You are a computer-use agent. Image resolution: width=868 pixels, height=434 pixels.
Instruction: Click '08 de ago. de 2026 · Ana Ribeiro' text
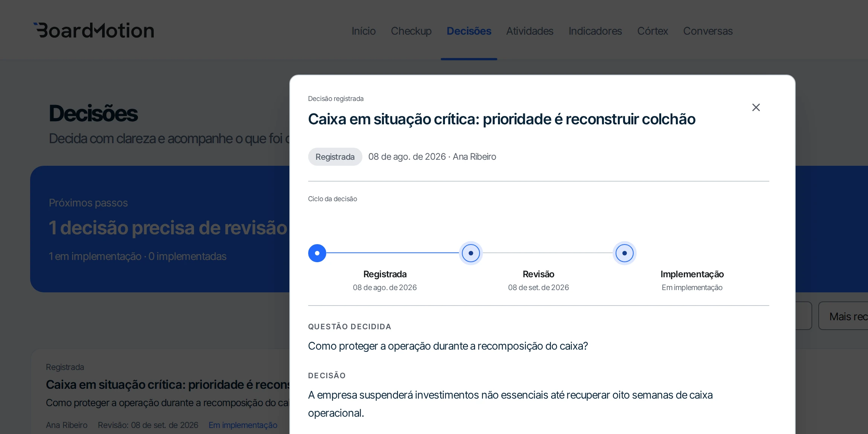[x=432, y=157]
